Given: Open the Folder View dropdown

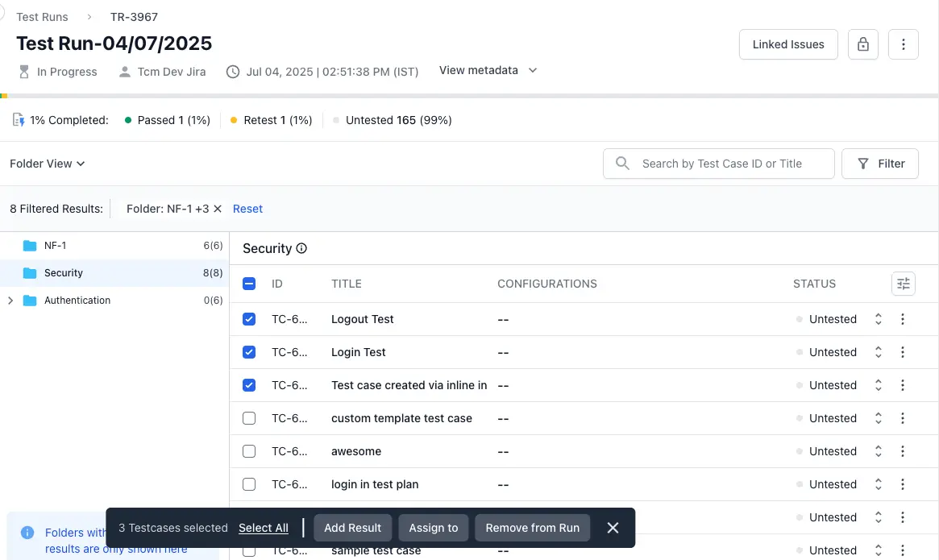Looking at the screenshot, I should click(x=47, y=163).
